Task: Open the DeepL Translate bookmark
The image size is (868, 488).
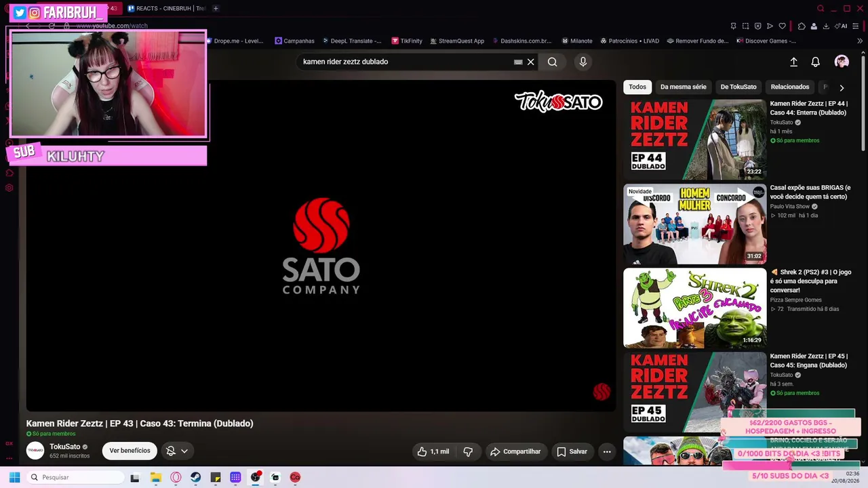Action: 352,41
